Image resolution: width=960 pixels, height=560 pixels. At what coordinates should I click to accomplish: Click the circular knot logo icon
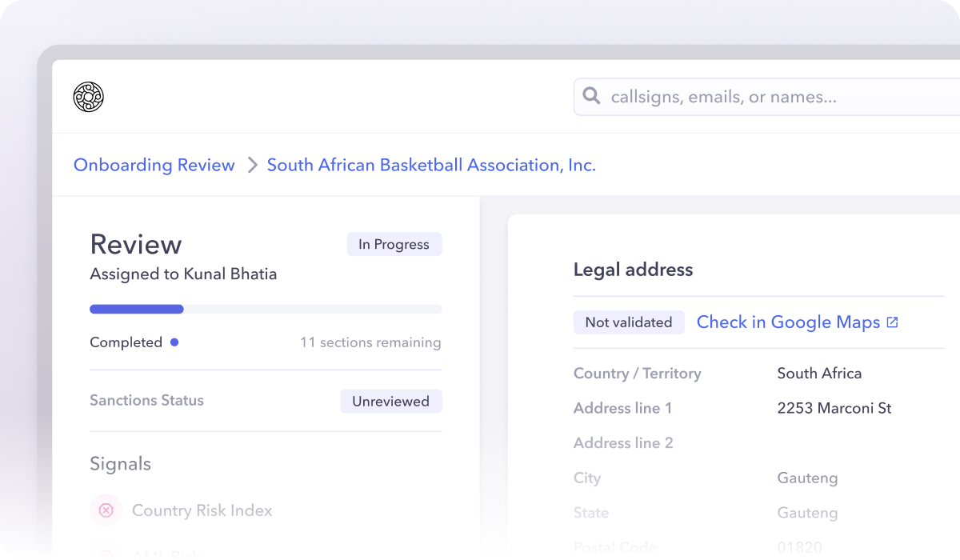click(89, 97)
